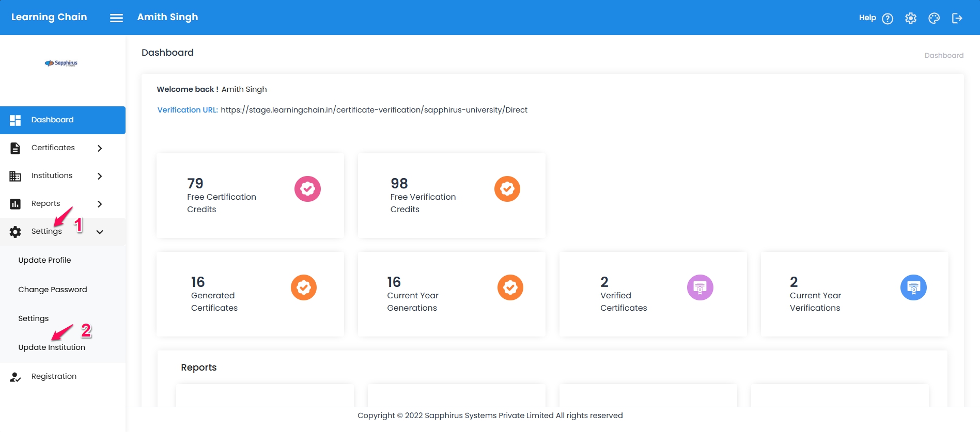Viewport: 980px width, 432px height.
Task: Open Registration from the sidebar
Action: coord(54,376)
